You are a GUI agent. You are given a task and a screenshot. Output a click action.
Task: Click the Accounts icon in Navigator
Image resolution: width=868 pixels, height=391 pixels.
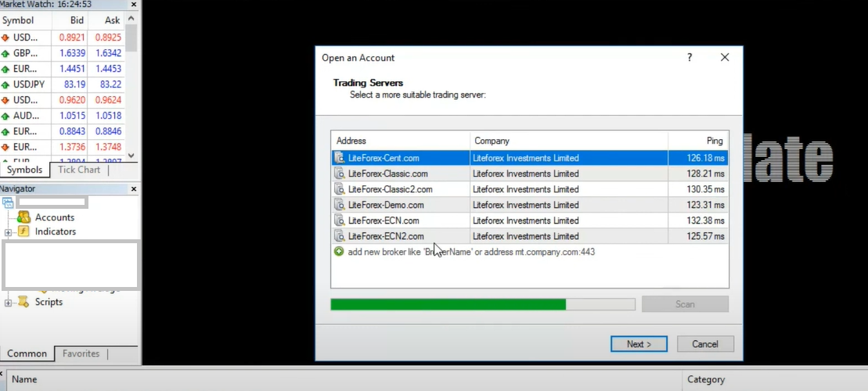pos(23,217)
